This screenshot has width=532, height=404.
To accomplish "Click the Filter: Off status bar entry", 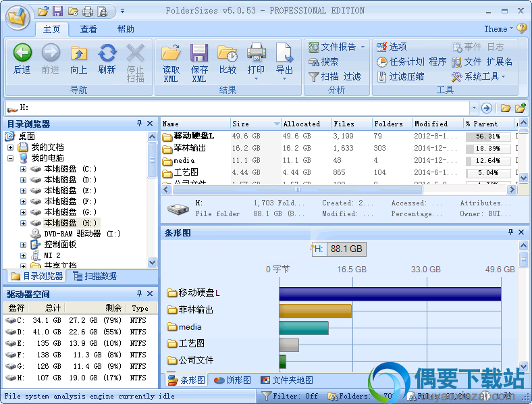I will (x=290, y=396).
